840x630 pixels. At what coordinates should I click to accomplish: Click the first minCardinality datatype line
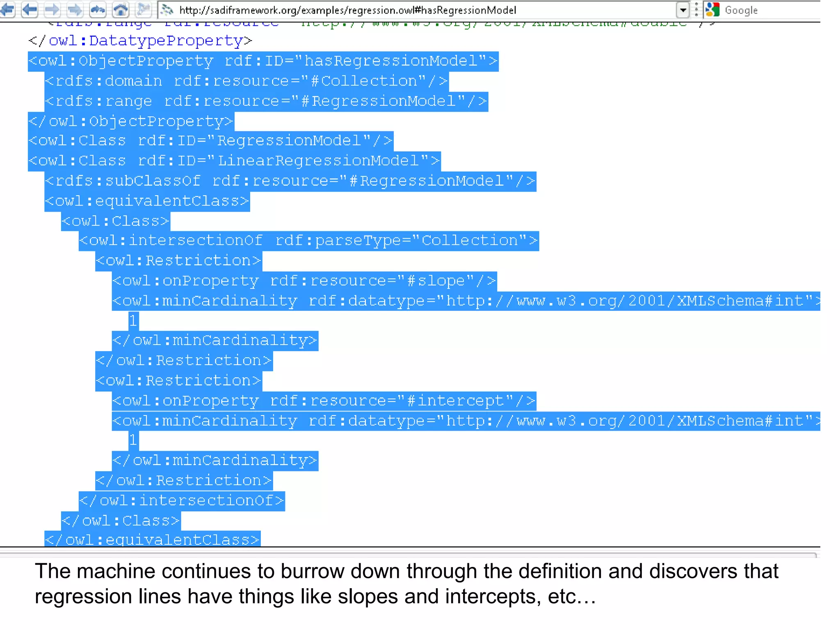(x=466, y=301)
